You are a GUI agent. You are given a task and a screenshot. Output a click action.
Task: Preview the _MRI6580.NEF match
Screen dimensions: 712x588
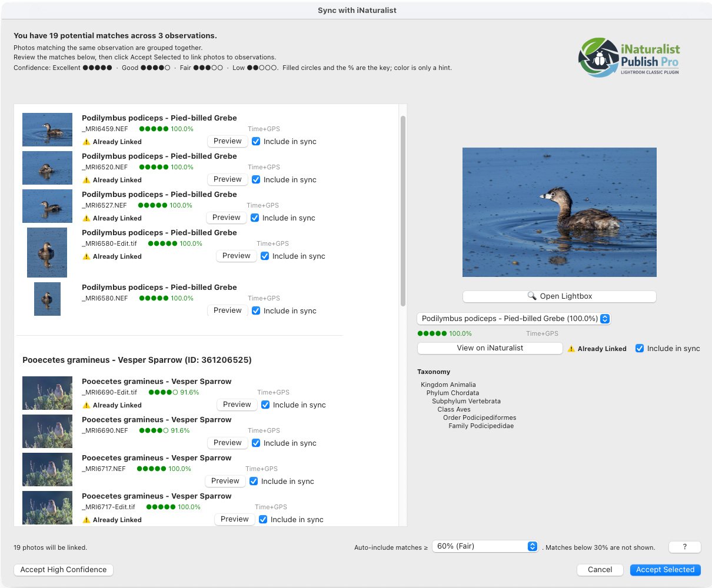[228, 310]
